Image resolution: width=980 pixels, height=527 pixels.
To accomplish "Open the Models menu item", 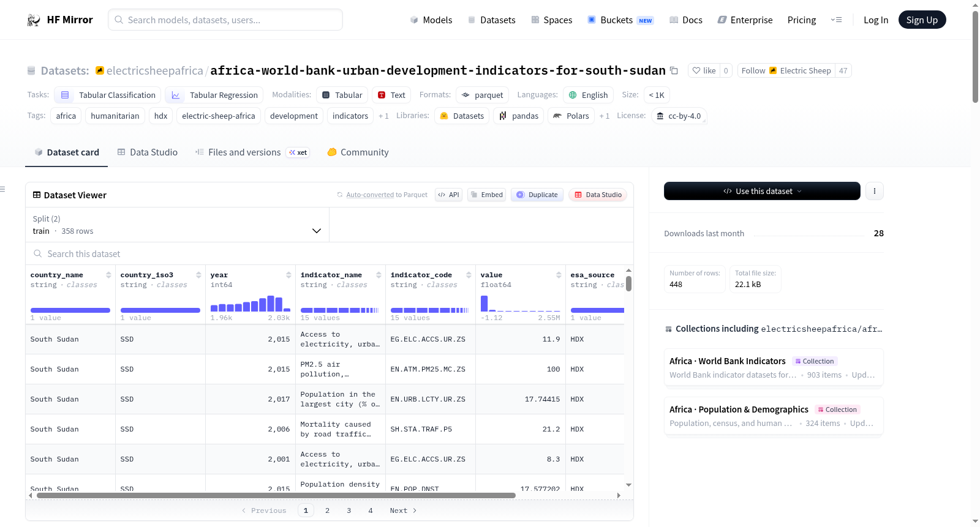I will 431,20.
